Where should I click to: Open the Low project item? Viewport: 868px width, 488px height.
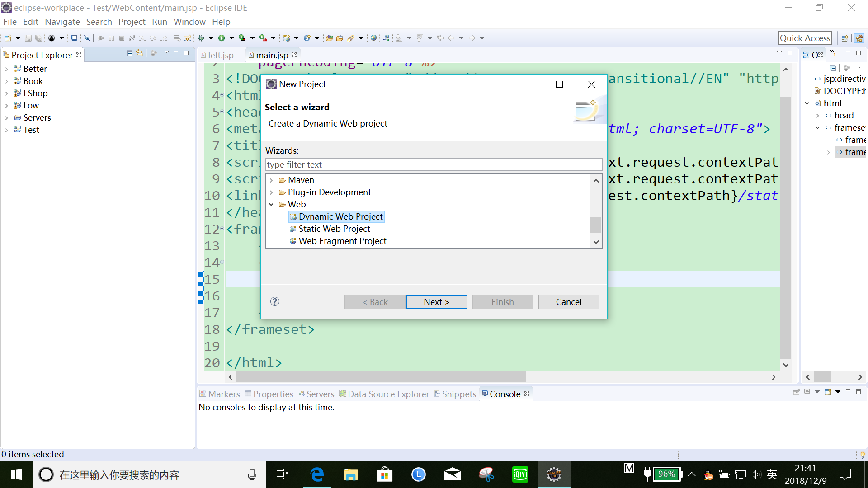(31, 106)
